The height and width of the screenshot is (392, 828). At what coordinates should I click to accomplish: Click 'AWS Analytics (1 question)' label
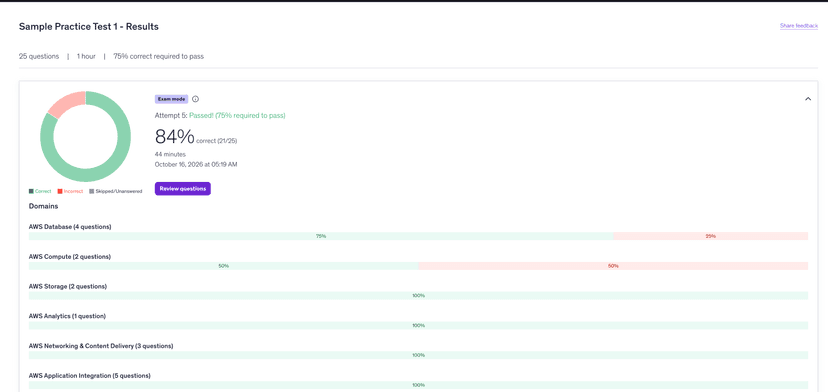(67, 316)
